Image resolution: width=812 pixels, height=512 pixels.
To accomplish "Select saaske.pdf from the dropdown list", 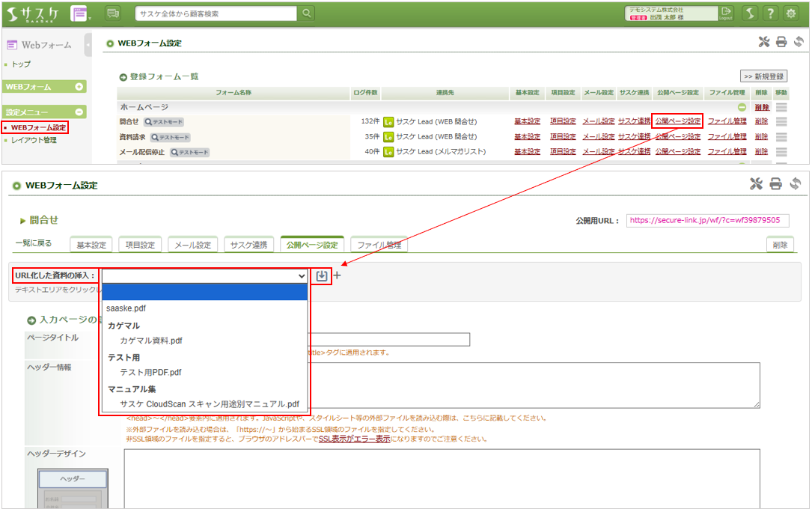I will [x=126, y=308].
